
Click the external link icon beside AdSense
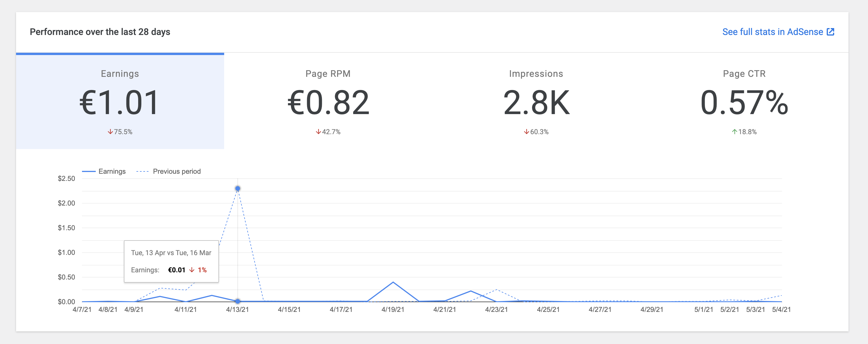831,32
